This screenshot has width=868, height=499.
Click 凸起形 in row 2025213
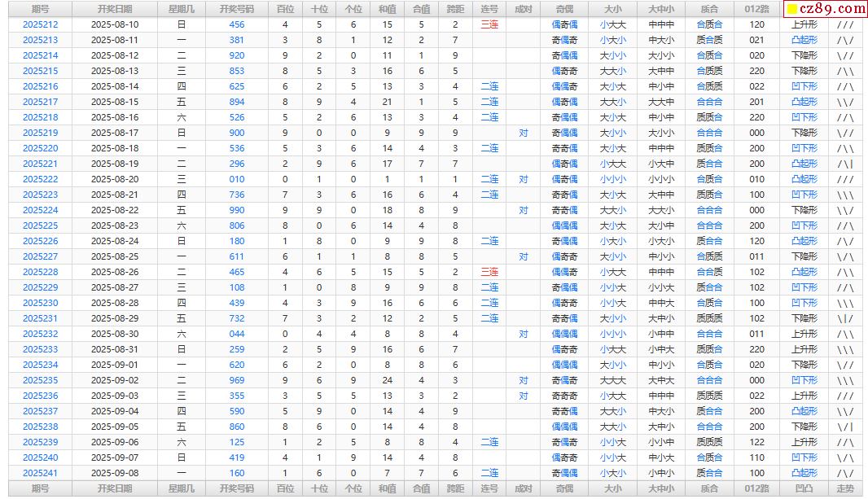tap(804, 40)
